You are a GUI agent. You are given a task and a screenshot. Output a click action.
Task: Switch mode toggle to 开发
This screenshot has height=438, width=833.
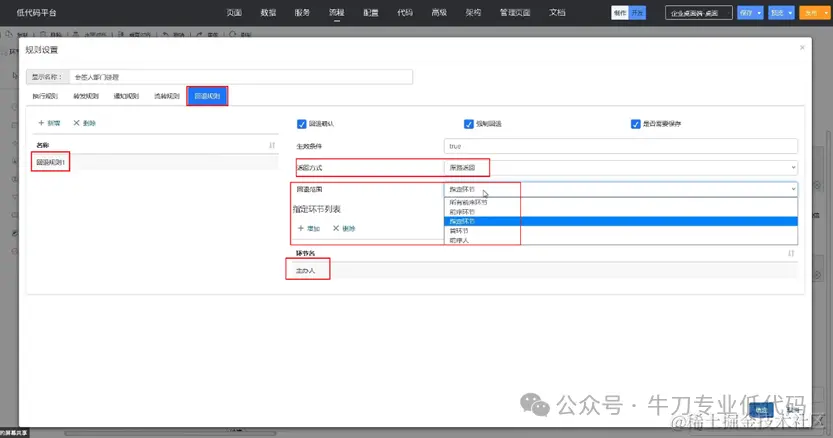[x=638, y=13]
